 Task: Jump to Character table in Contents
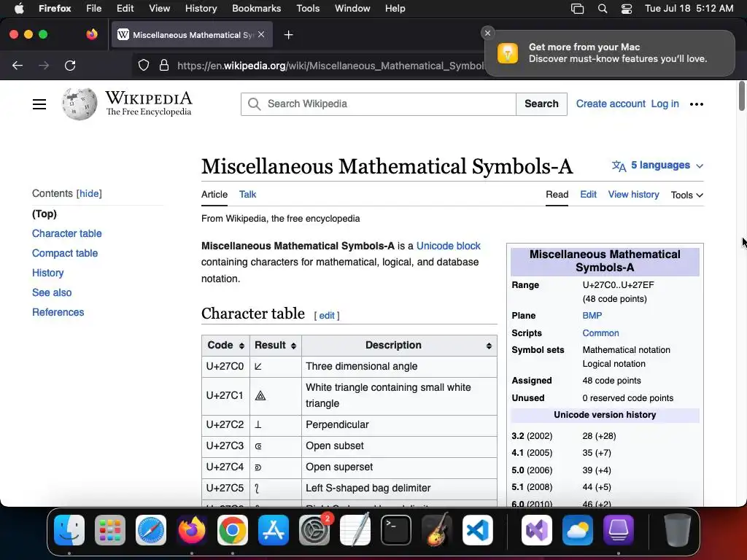click(x=66, y=233)
